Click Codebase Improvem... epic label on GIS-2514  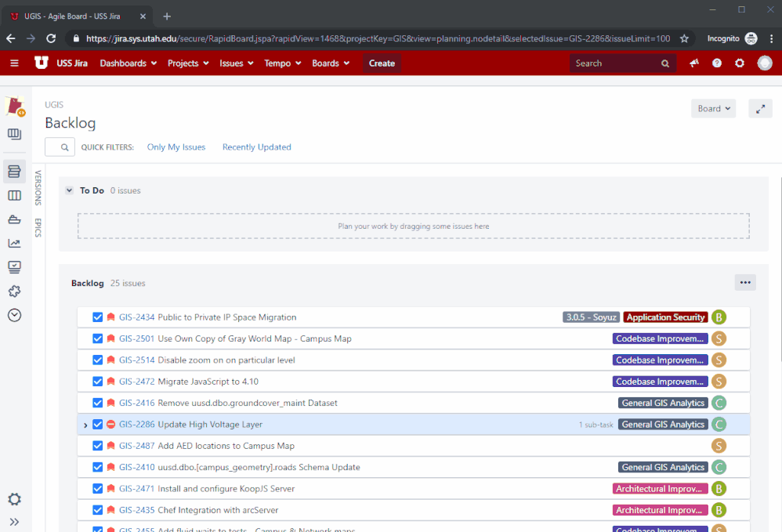point(660,360)
